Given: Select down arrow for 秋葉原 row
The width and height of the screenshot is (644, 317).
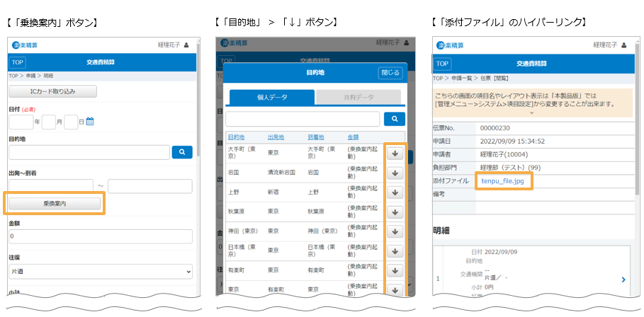Looking at the screenshot, I should (395, 212).
